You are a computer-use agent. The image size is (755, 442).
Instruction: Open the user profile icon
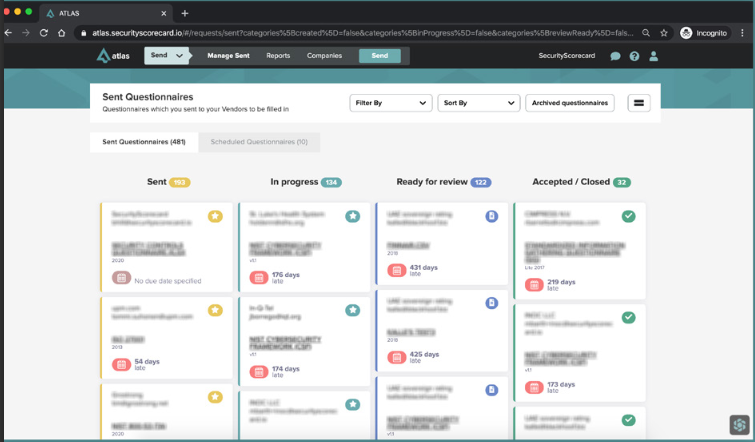(x=653, y=56)
